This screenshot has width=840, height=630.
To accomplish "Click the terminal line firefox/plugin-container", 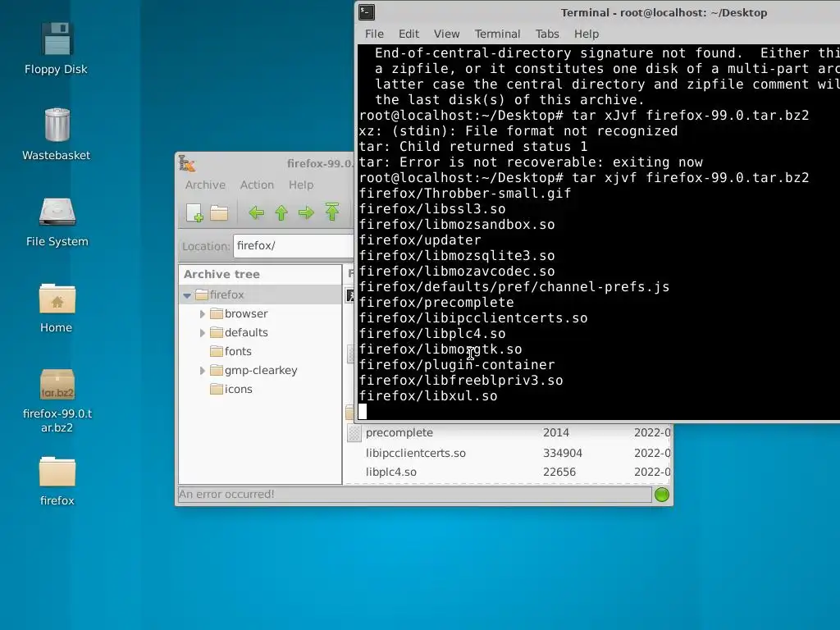I will 457,365.
